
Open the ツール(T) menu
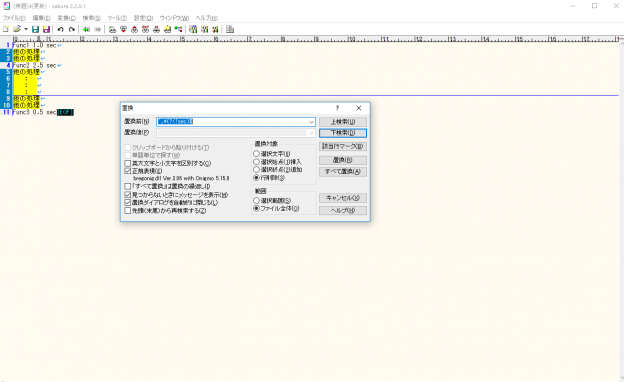(x=117, y=18)
